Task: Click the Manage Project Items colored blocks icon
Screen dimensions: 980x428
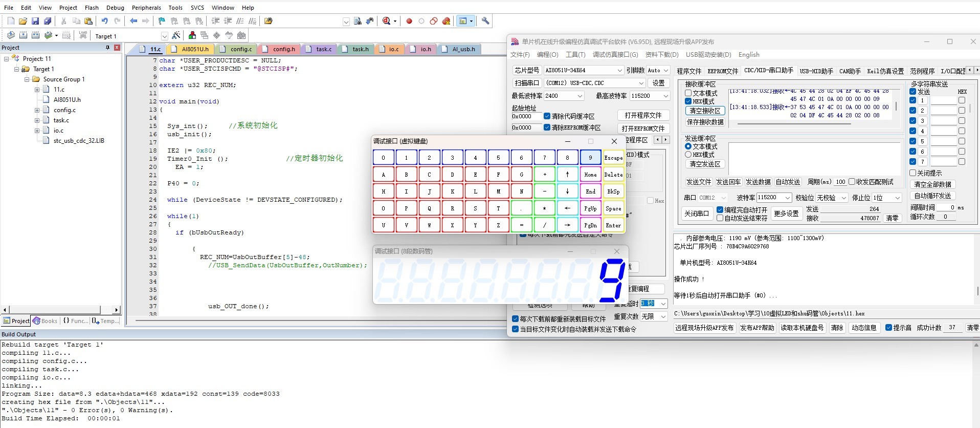Action: [192, 35]
